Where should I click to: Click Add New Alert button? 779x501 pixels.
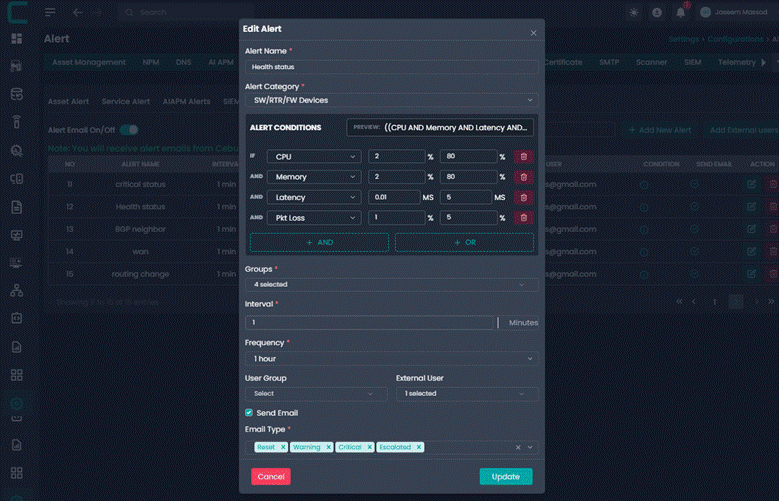660,130
